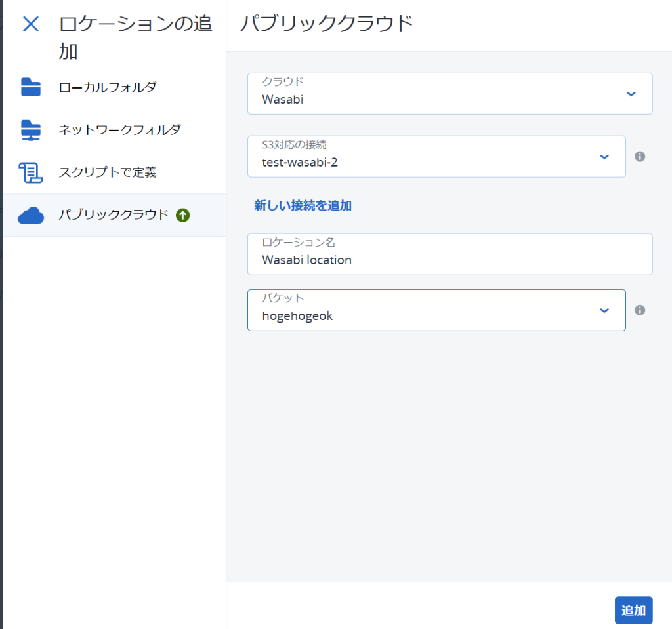Click the ローカルフォルダ folder icon

tap(31, 87)
